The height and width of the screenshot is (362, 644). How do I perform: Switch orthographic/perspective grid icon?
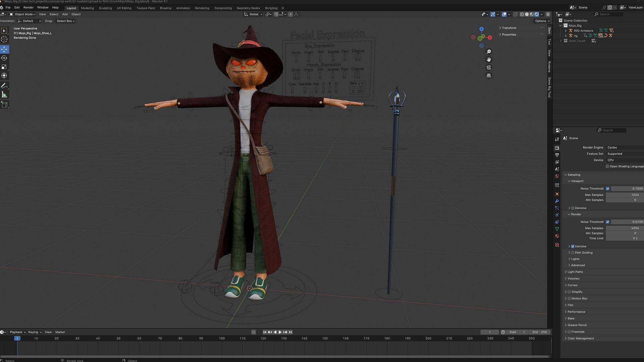pos(489,75)
